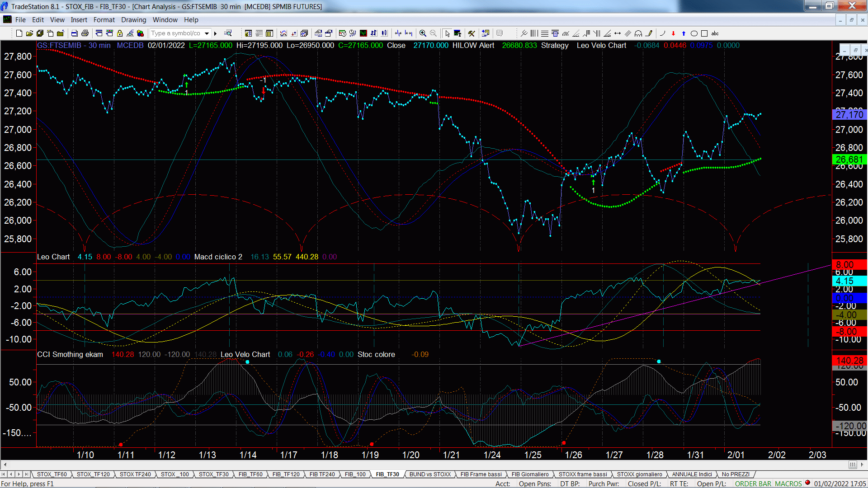Click the black chart window icon
The width and height of the screenshot is (868, 488).
[363, 33]
